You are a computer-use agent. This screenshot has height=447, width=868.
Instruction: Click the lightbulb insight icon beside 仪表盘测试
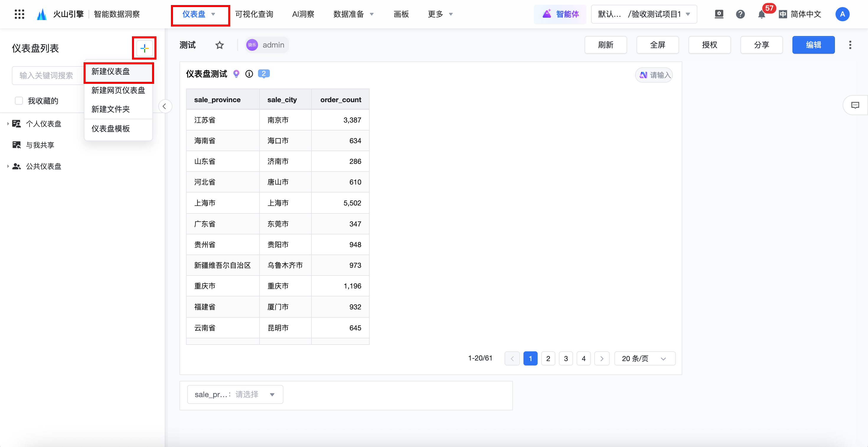tap(236, 74)
